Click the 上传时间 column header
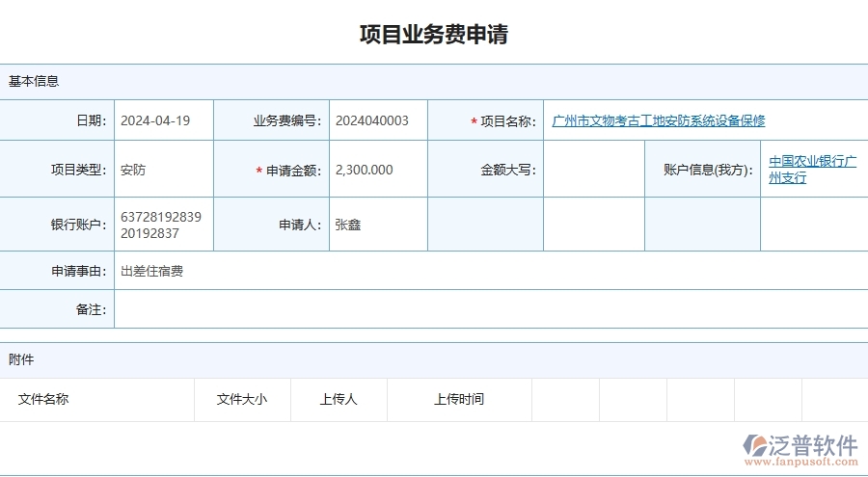 pos(459,399)
